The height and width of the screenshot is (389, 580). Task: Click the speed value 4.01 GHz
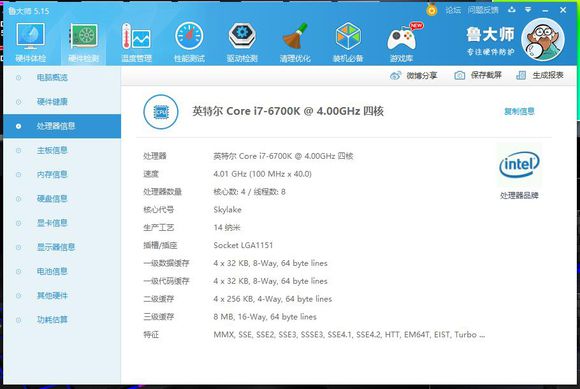(262, 174)
